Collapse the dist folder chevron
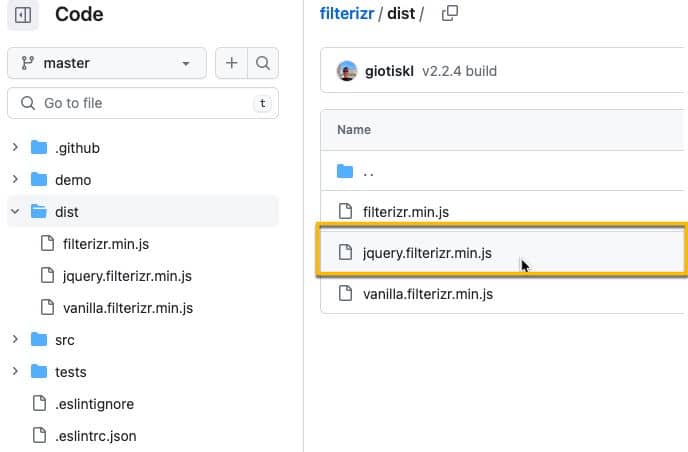 coord(15,212)
